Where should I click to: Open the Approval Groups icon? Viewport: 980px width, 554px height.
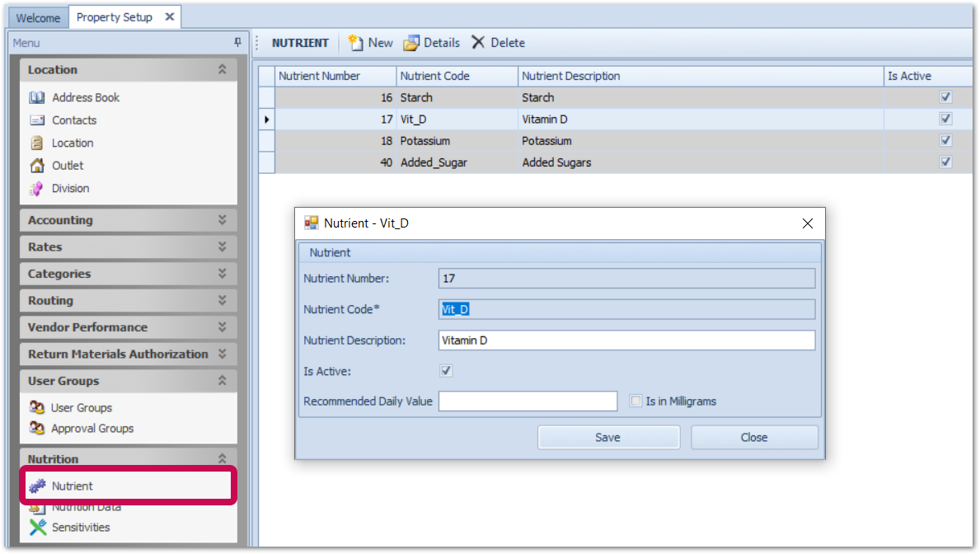tap(37, 429)
